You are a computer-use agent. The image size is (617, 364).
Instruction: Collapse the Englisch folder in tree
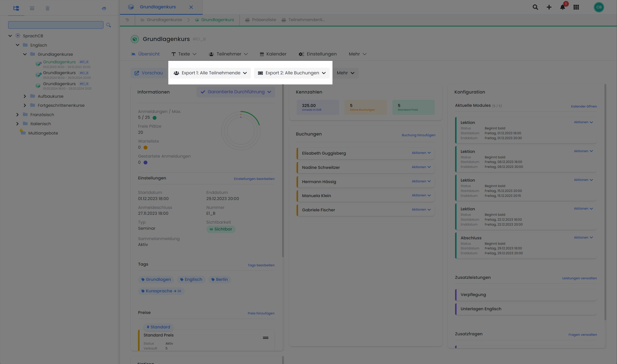(x=17, y=45)
